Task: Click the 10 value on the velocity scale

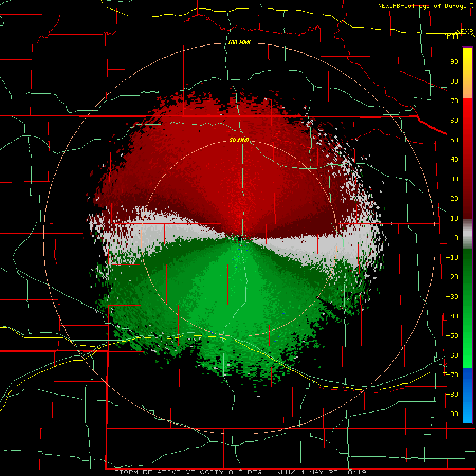Action: pos(454,218)
